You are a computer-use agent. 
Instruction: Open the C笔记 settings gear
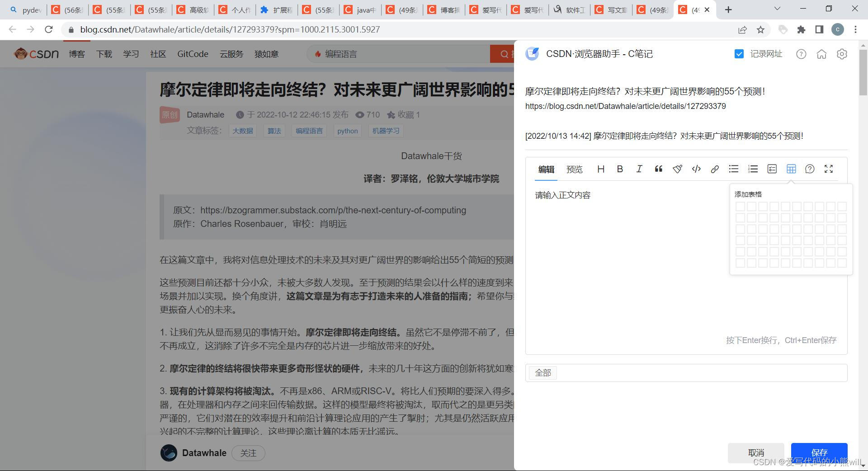click(x=842, y=54)
